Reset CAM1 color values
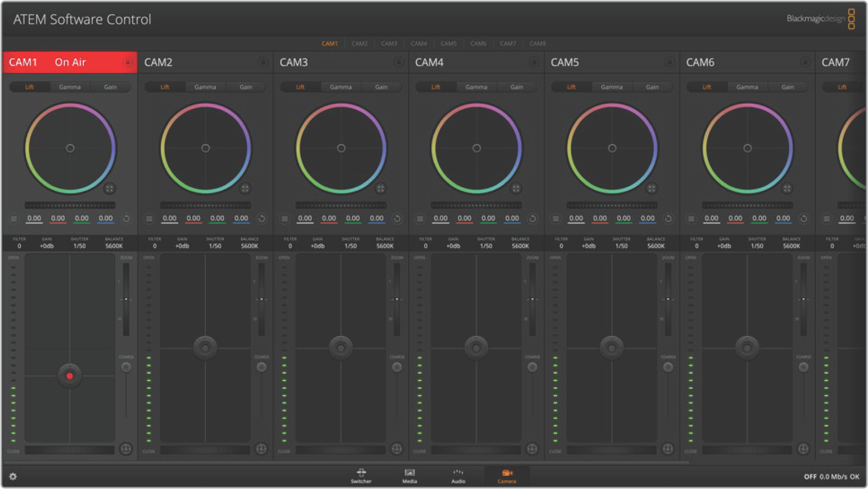The width and height of the screenshot is (868, 489). (126, 219)
